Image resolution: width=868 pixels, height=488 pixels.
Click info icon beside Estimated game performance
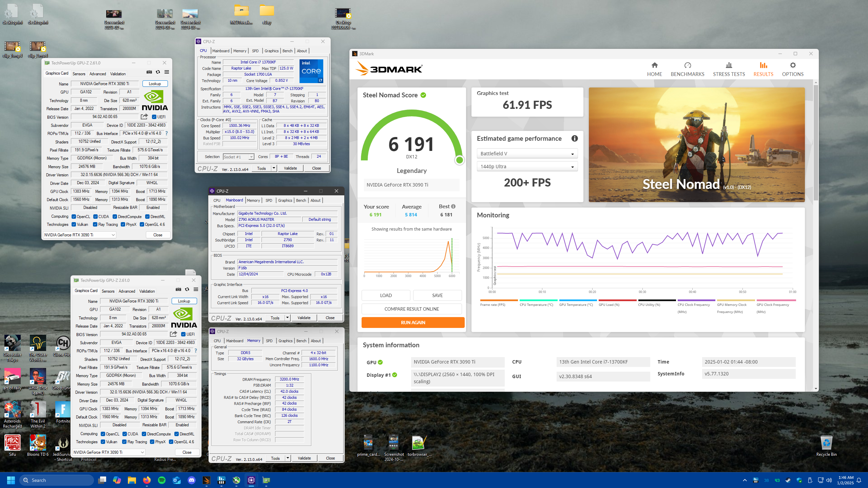click(574, 138)
